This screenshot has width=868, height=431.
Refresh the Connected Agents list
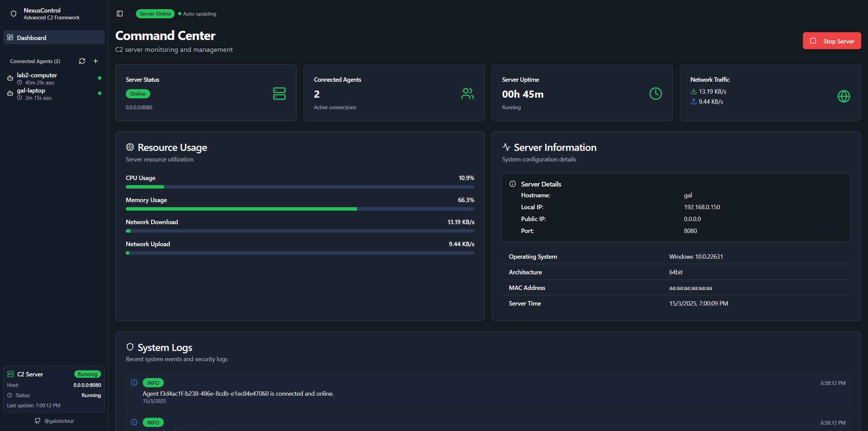[82, 61]
